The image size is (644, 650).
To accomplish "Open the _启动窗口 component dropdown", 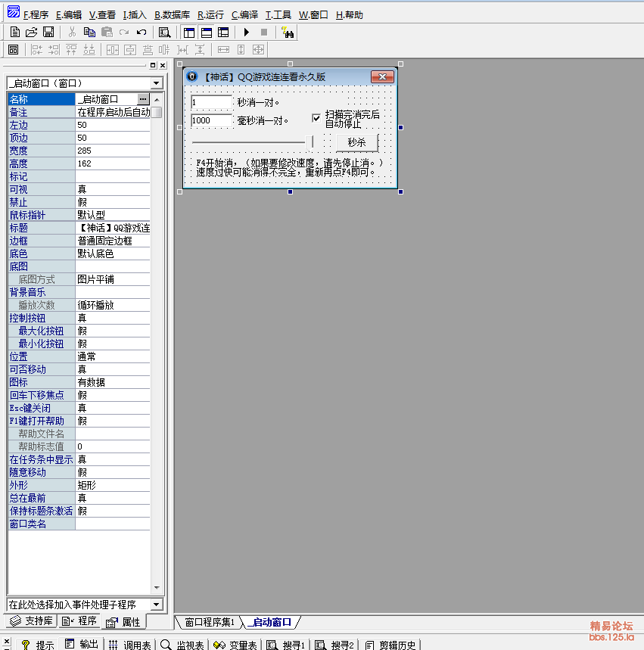I will point(156,83).
